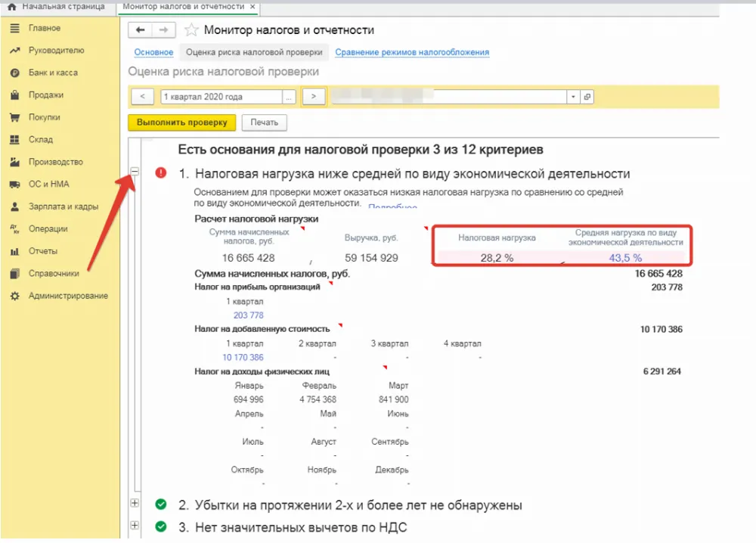Open the Основное tab link

153,52
